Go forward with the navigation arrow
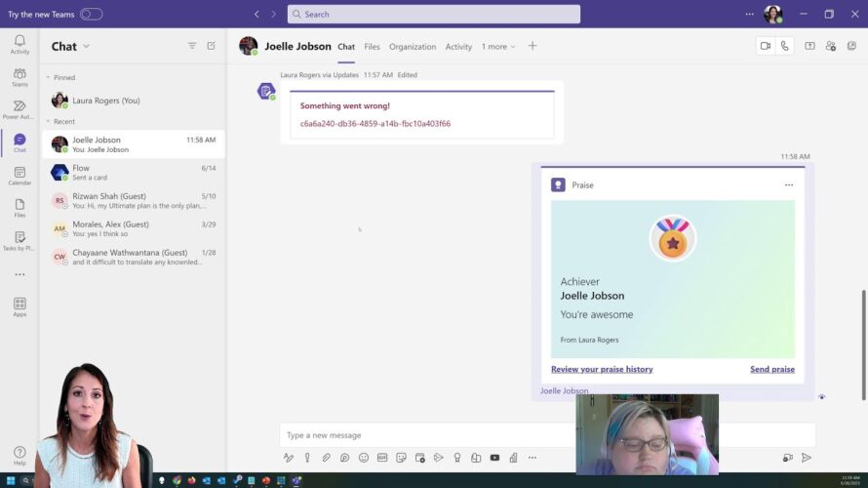The height and width of the screenshot is (488, 868). [x=273, y=14]
